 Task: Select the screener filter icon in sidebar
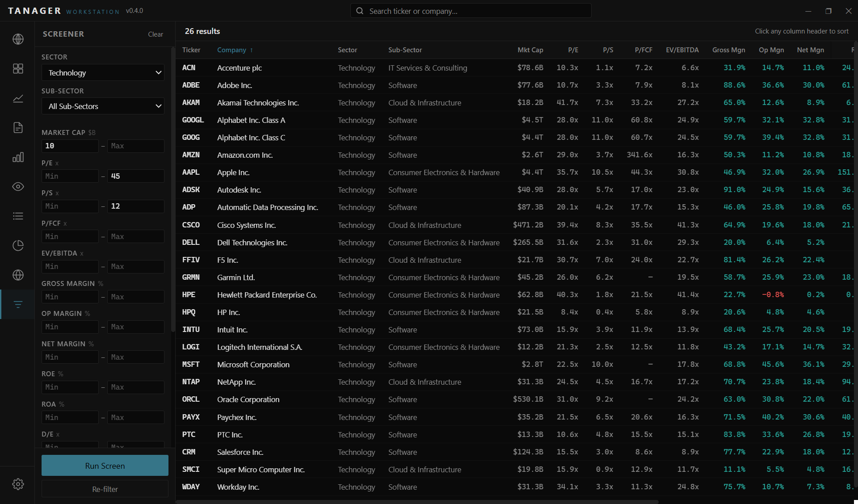[x=18, y=304]
